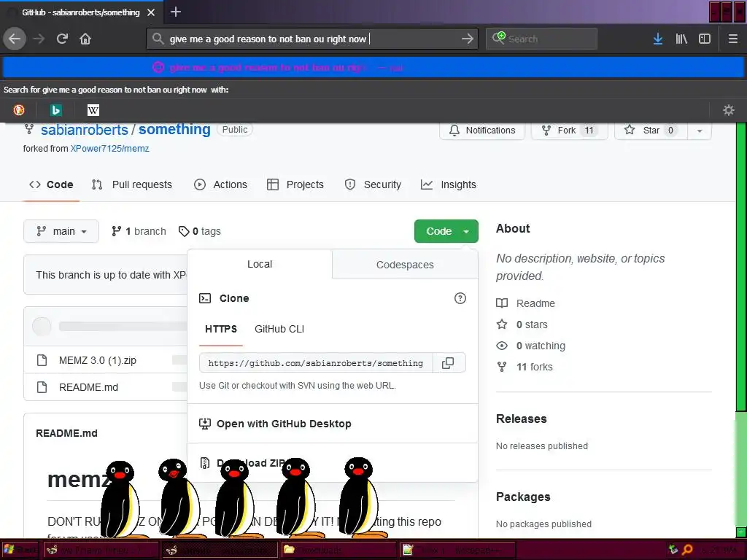
Task: Open the browser home page
Action: [x=85, y=39]
